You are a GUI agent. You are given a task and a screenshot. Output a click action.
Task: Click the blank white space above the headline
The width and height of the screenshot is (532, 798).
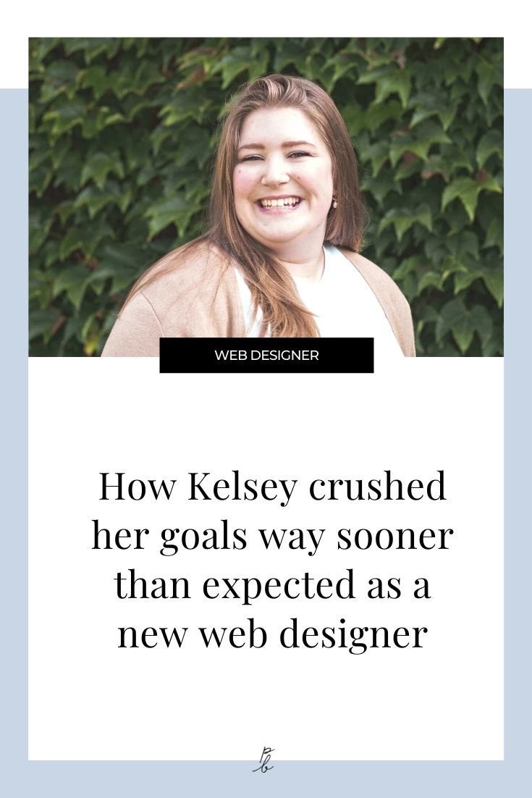(266, 420)
